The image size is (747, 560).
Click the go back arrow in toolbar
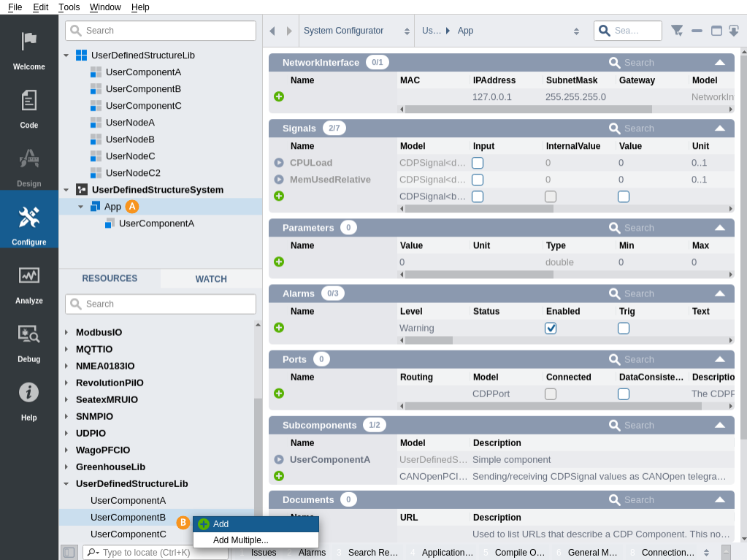pos(272,31)
